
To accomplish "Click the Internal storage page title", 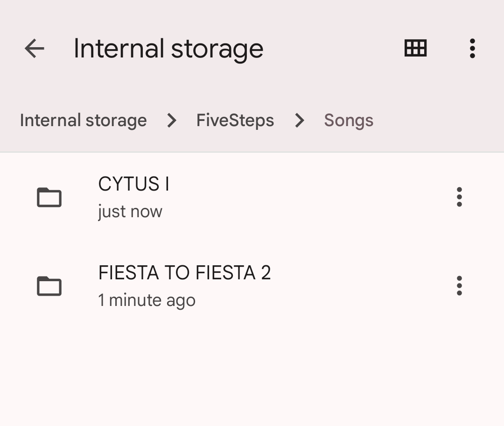I will [168, 49].
